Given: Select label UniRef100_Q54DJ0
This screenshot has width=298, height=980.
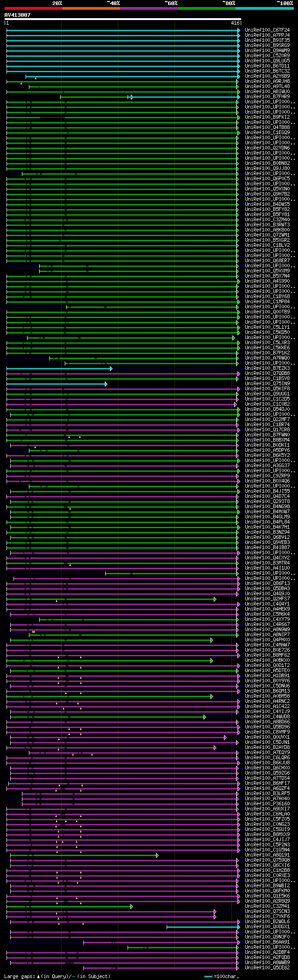Looking at the screenshot, I should pyautogui.click(x=267, y=409).
